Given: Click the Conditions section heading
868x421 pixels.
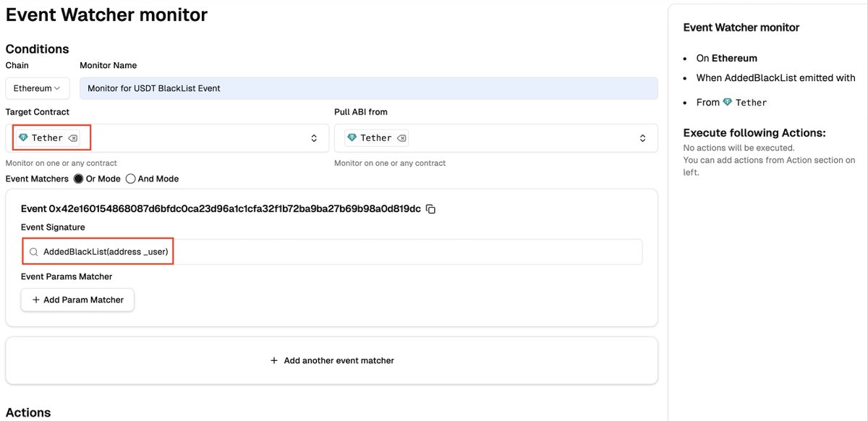Looking at the screenshot, I should coord(38,49).
